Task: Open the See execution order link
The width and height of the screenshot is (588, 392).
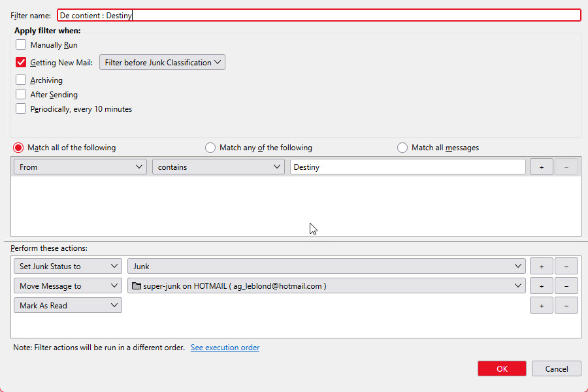Action: point(225,348)
